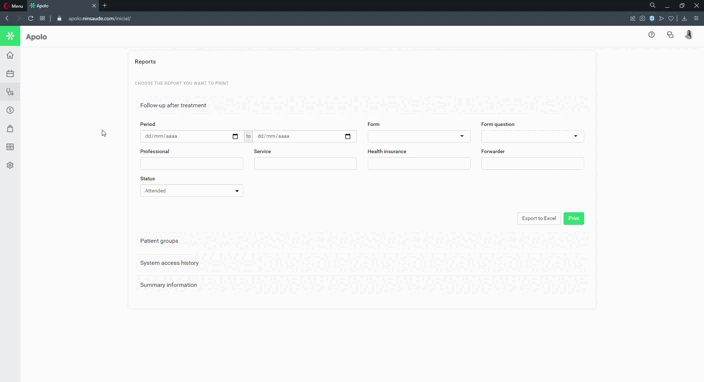Image resolution: width=704 pixels, height=382 pixels.
Task: Open the financial dollar icon in the sidebar
Action: [x=10, y=110]
